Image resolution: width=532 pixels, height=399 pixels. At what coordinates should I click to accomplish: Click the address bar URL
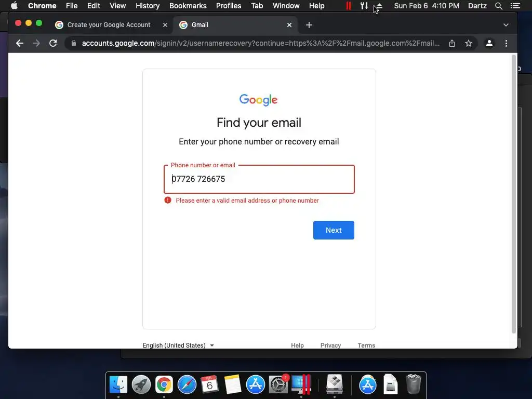point(261,43)
